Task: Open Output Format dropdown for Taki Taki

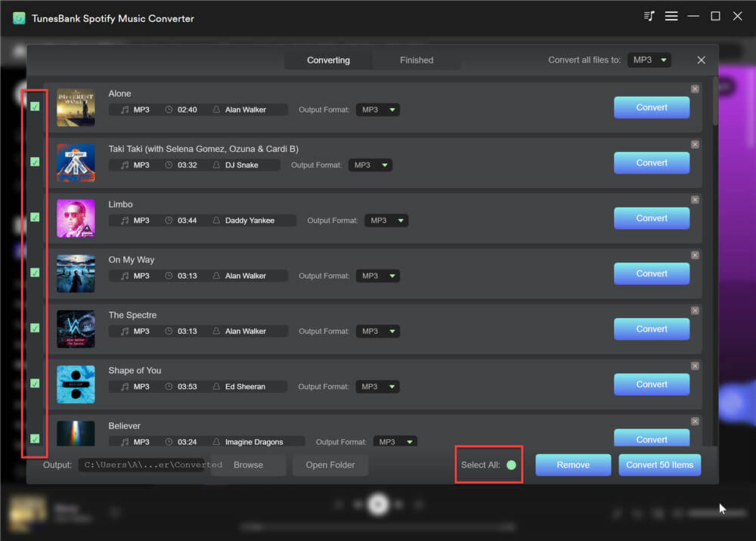Action: click(x=370, y=165)
